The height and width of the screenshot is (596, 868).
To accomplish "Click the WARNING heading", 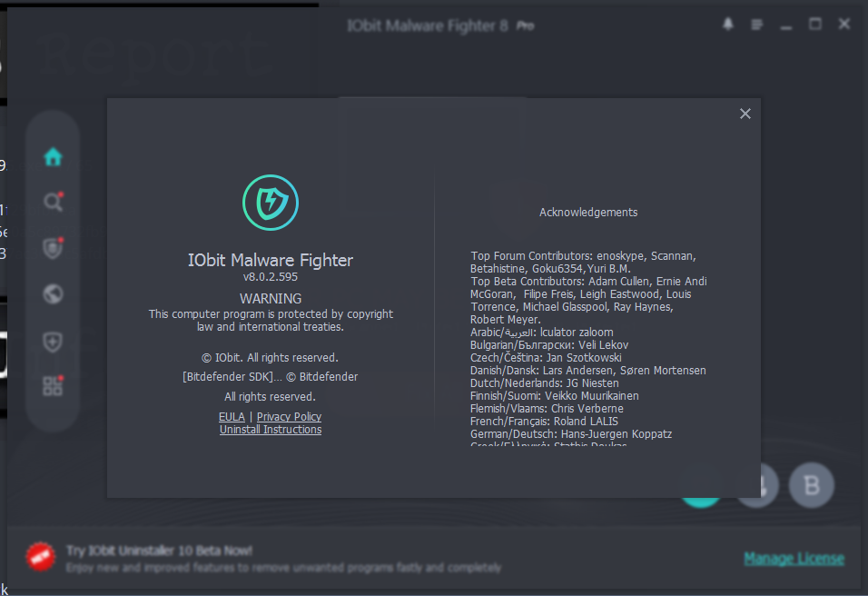I will pos(271,299).
